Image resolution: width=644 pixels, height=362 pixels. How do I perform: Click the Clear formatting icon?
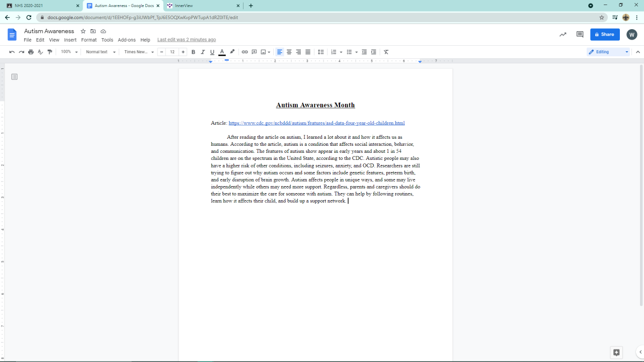click(386, 52)
